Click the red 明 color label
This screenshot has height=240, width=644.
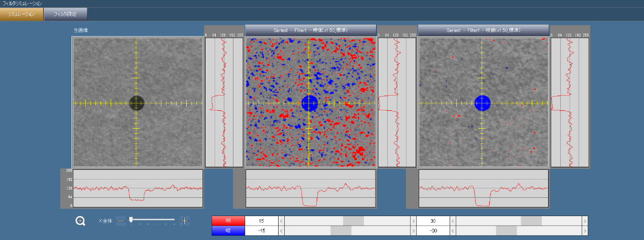[228, 221]
